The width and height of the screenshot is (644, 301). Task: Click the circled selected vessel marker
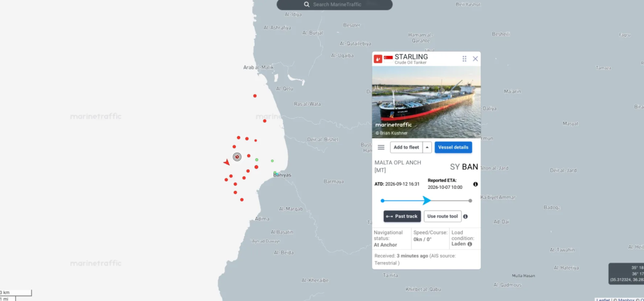(x=237, y=157)
